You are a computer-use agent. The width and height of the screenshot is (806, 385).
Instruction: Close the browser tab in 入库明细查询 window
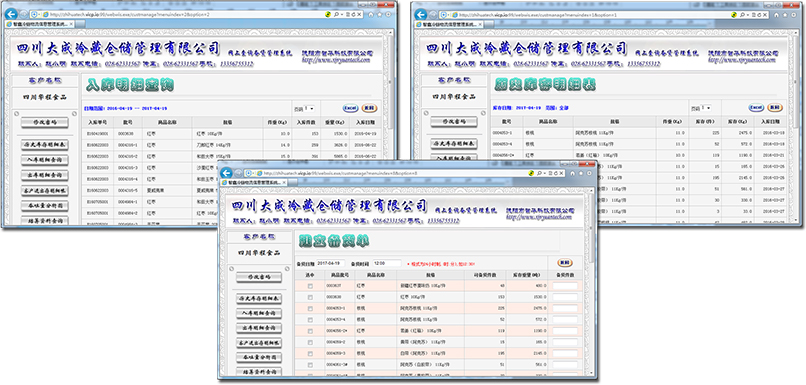tap(70, 24)
